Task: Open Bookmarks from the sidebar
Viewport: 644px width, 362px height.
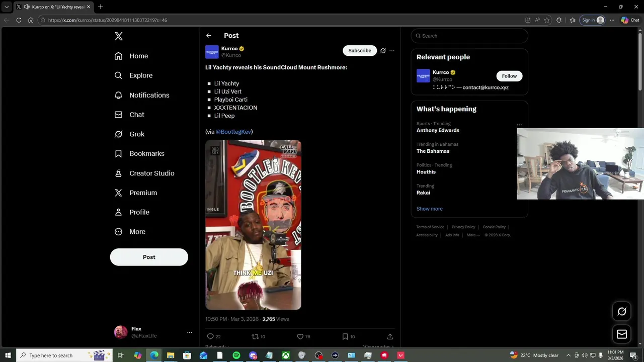Action: [x=139, y=153]
